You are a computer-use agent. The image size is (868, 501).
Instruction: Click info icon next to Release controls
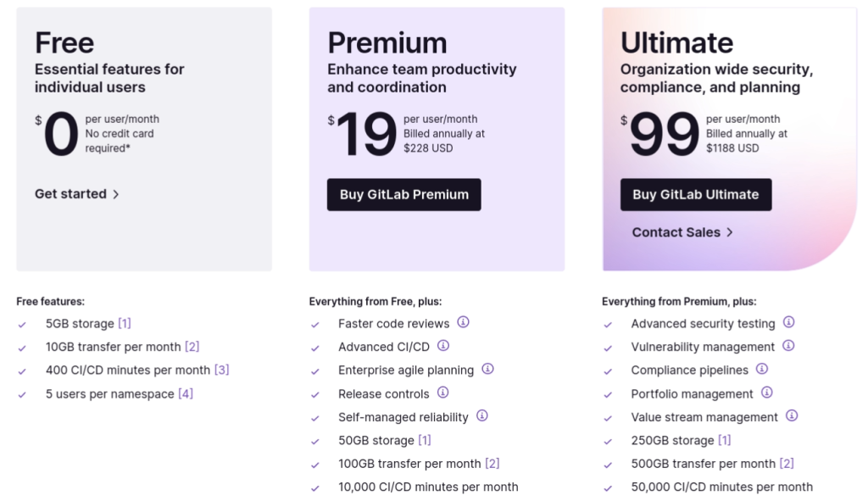click(442, 392)
